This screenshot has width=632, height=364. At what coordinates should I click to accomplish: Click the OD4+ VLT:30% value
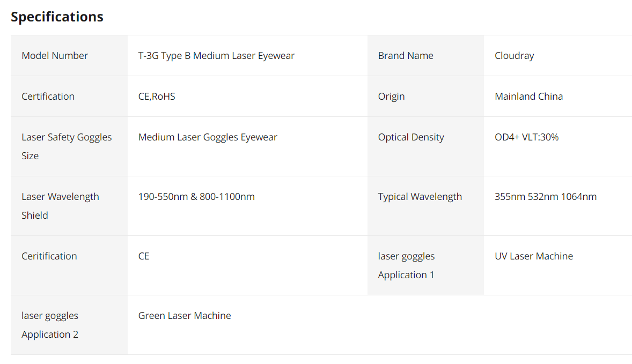click(x=526, y=137)
